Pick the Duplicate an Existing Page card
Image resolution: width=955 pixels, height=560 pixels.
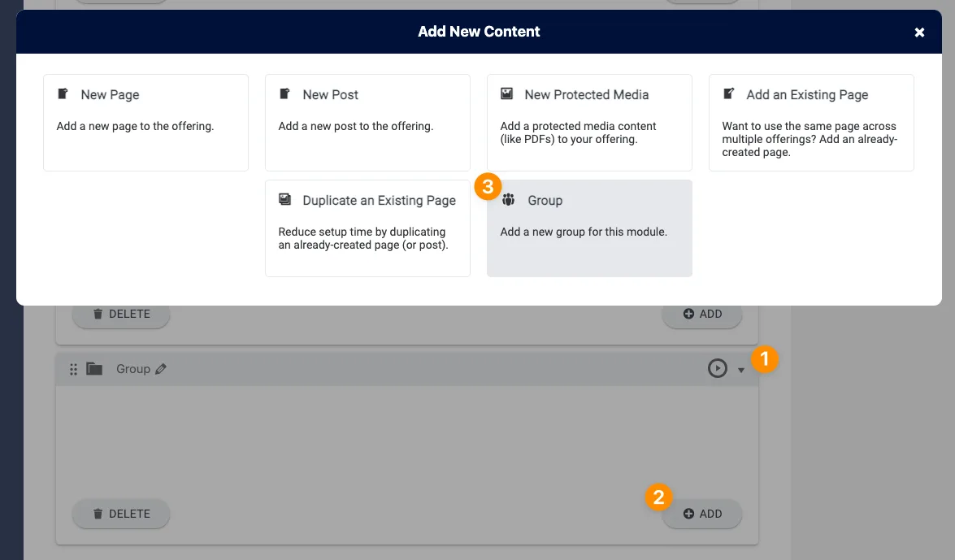point(367,228)
